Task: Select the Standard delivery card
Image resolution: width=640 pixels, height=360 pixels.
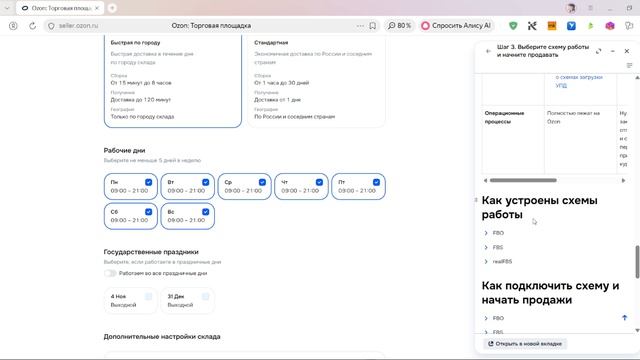Action: [x=316, y=82]
